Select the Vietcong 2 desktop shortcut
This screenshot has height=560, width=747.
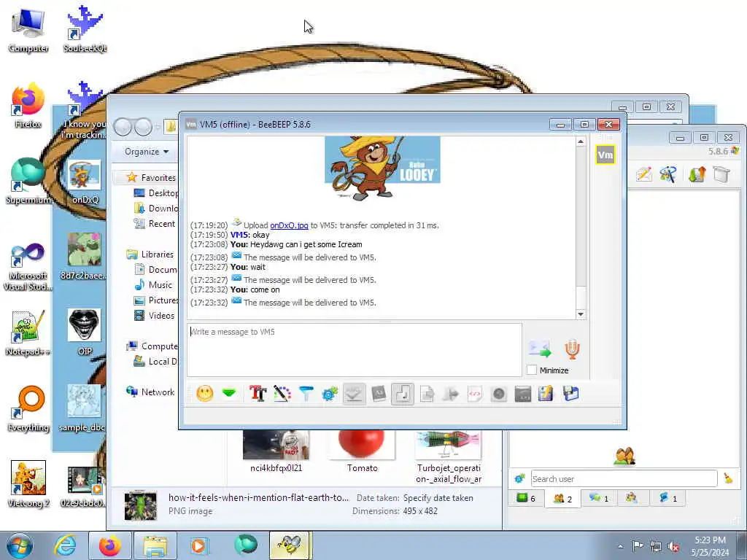coord(28,484)
